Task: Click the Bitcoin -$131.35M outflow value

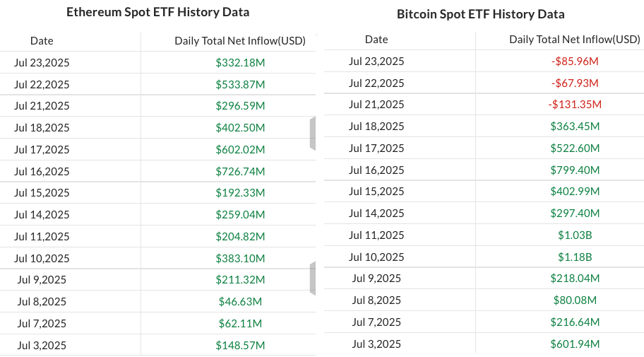Action: (x=575, y=105)
